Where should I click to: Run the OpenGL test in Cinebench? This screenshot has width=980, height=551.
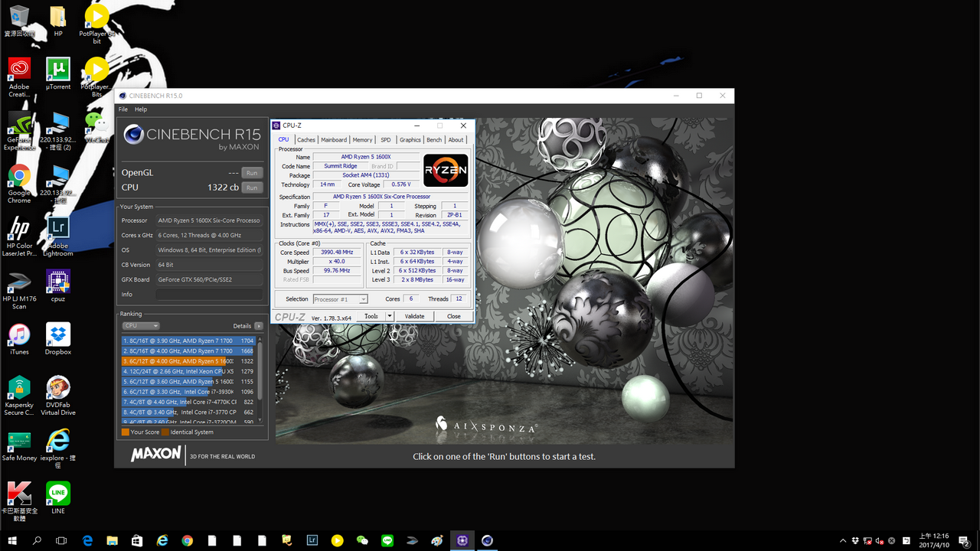[x=252, y=173]
